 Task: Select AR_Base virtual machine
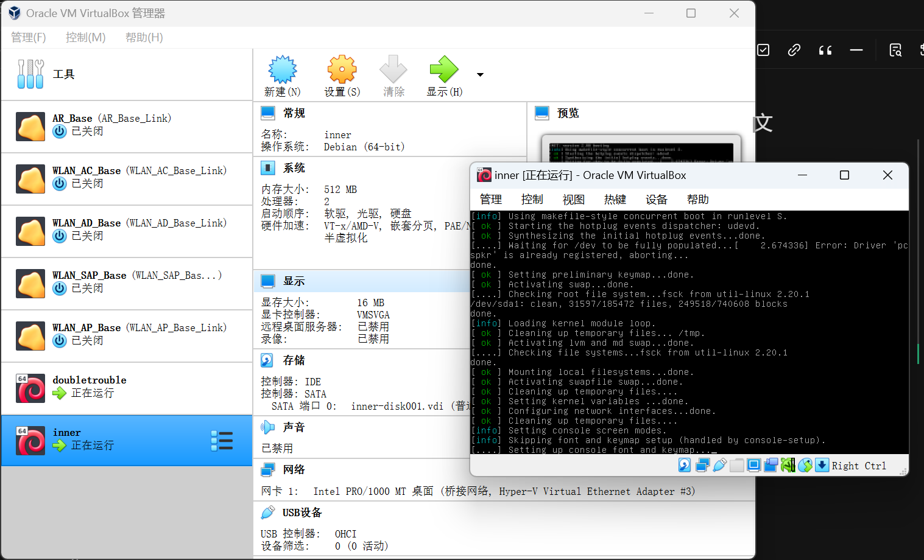point(127,127)
